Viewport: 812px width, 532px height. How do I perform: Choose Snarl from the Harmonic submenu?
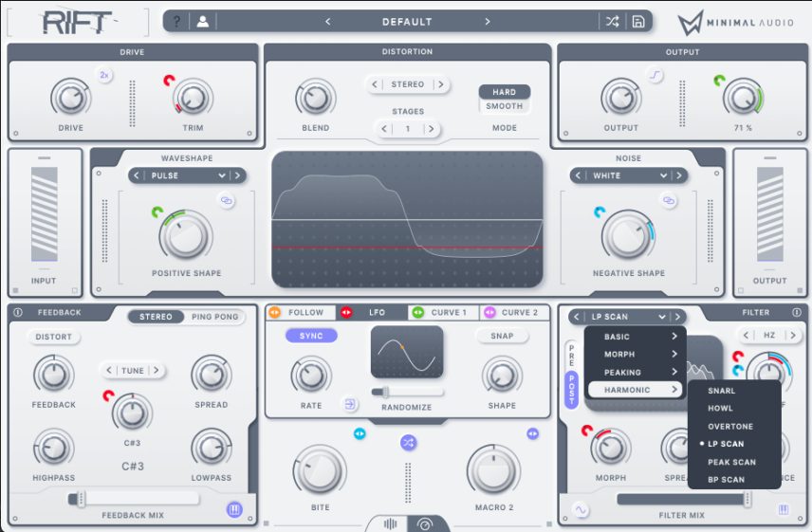click(721, 391)
